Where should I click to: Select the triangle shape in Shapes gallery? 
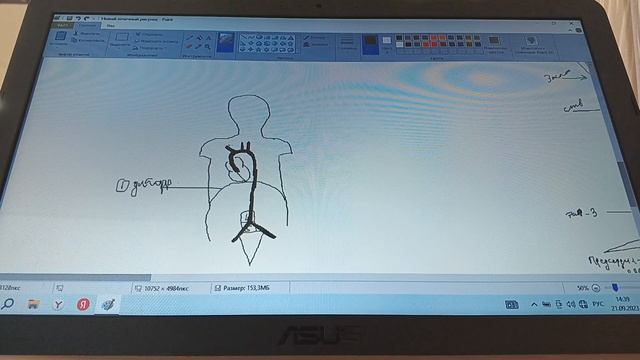pyautogui.click(x=291, y=38)
